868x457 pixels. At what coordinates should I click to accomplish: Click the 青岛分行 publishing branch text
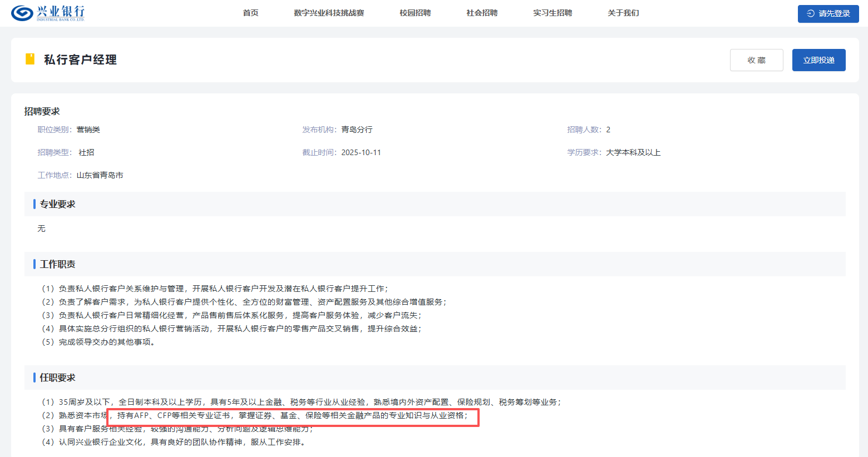(357, 130)
